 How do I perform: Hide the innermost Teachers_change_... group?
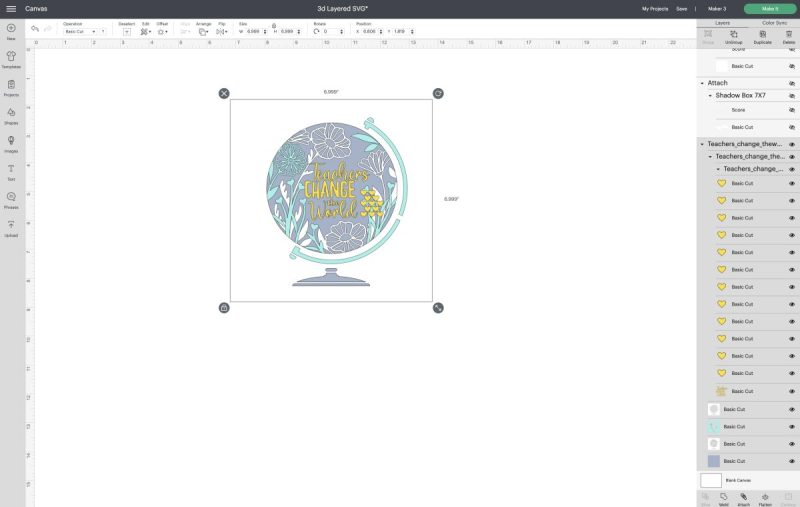click(792, 169)
